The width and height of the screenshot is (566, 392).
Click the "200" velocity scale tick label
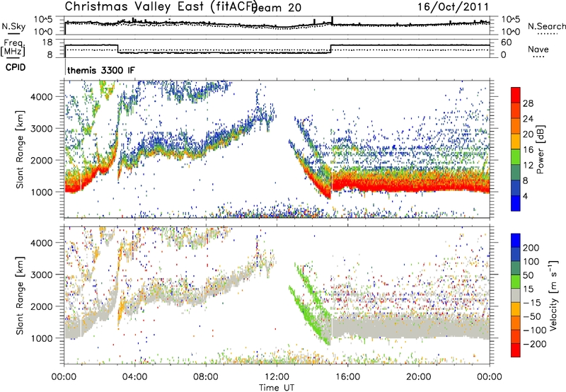click(531, 248)
